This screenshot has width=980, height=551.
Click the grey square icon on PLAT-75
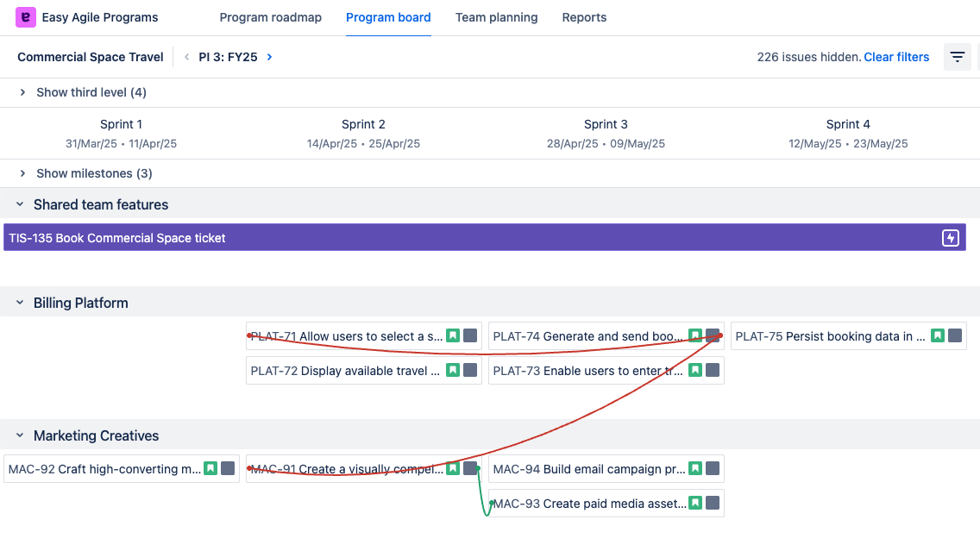pos(955,335)
